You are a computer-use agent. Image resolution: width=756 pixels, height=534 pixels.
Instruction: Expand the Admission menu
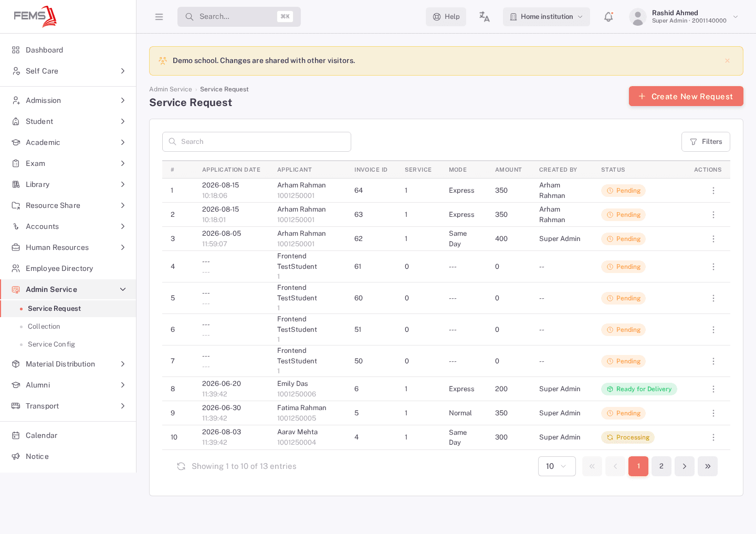[68, 100]
